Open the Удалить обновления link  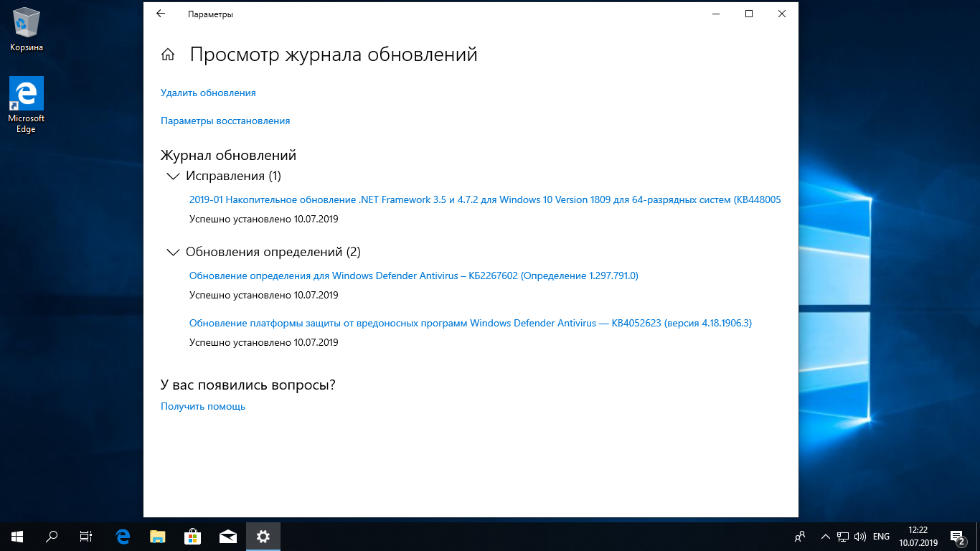(208, 93)
